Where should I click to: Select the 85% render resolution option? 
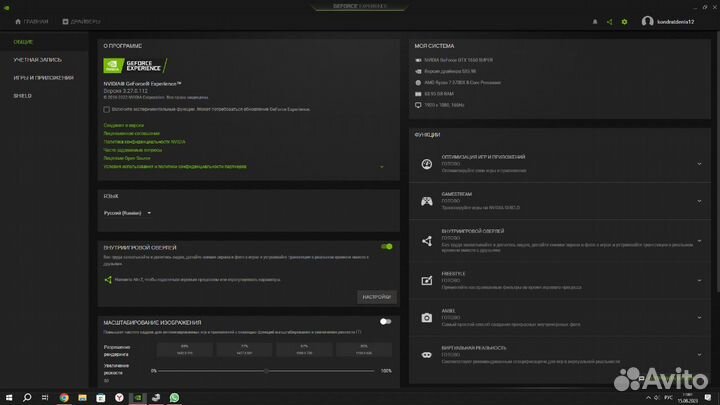[x=185, y=349]
